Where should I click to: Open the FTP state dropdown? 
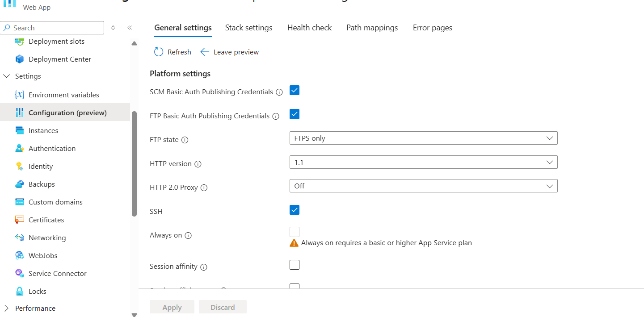coord(423,138)
